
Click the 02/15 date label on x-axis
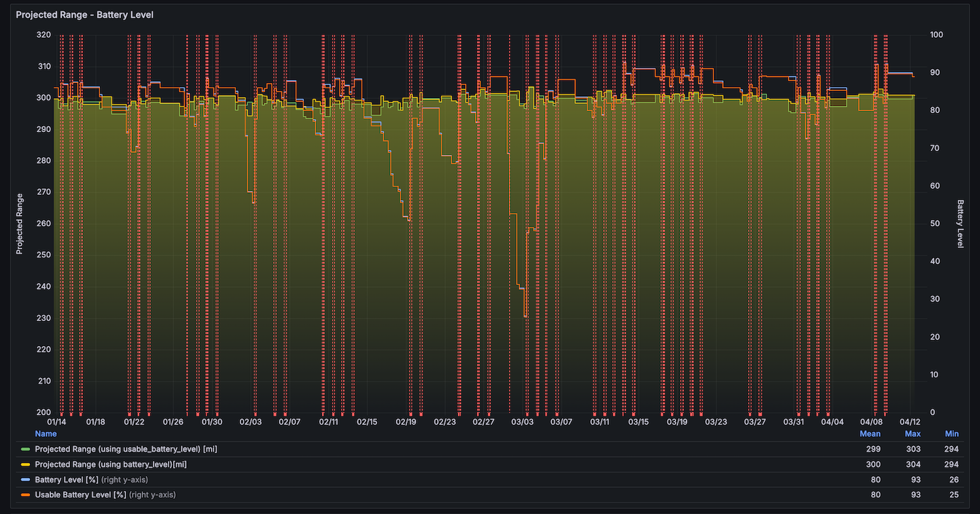click(367, 422)
